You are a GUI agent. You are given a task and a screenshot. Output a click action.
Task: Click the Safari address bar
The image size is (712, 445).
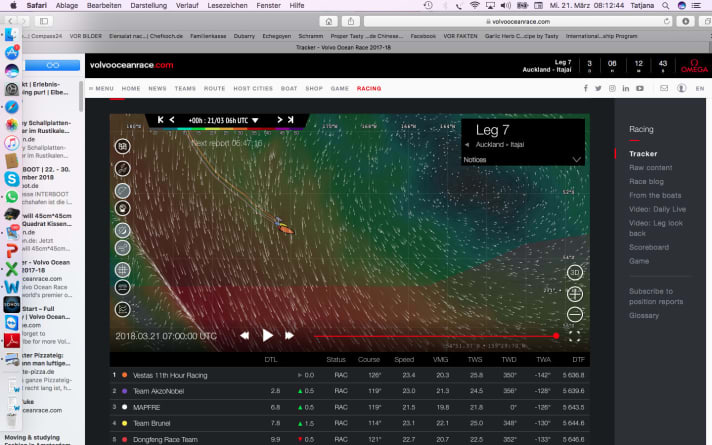point(518,21)
